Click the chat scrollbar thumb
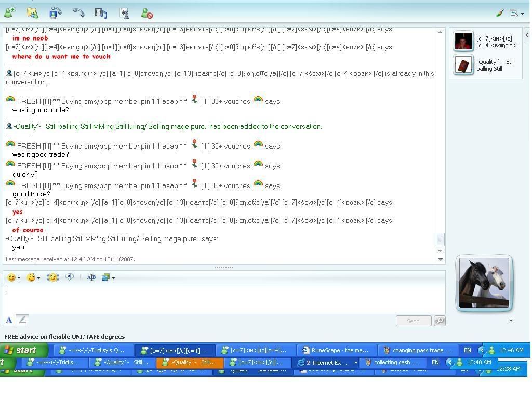The image size is (532, 399). (x=440, y=239)
